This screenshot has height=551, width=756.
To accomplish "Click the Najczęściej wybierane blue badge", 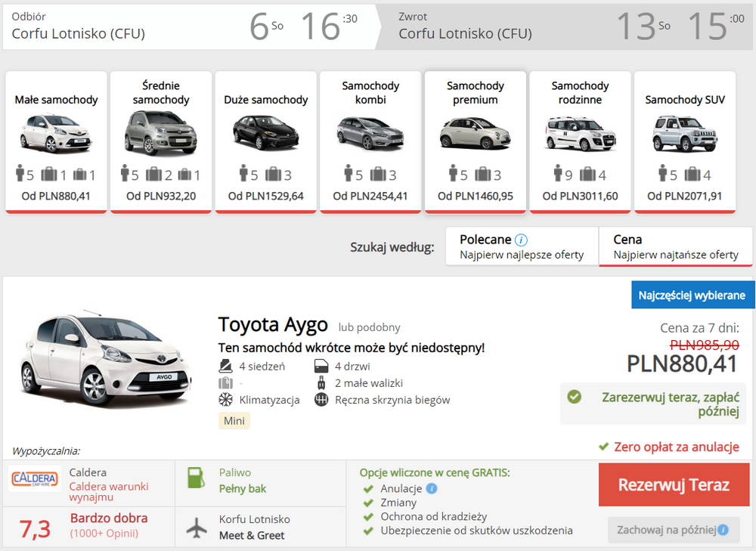I will click(692, 295).
